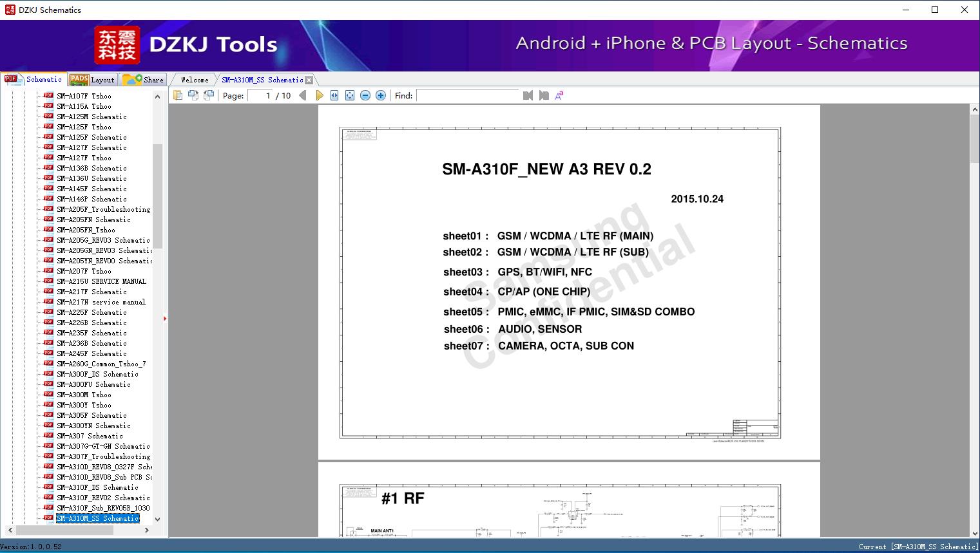Find previous search match
Screen dimensions: 980x553
(528, 95)
